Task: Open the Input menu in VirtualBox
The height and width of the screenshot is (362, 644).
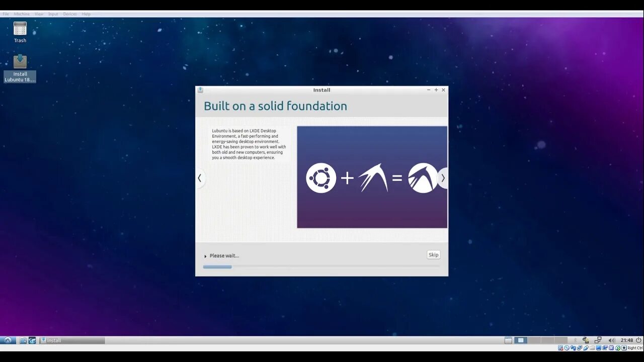Action: coord(53,14)
